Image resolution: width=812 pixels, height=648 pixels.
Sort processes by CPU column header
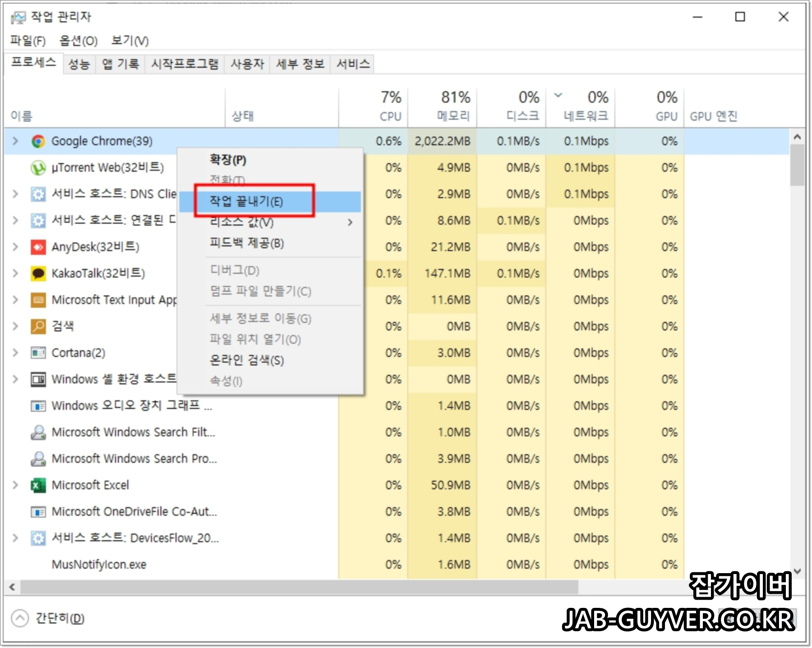pyautogui.click(x=373, y=107)
